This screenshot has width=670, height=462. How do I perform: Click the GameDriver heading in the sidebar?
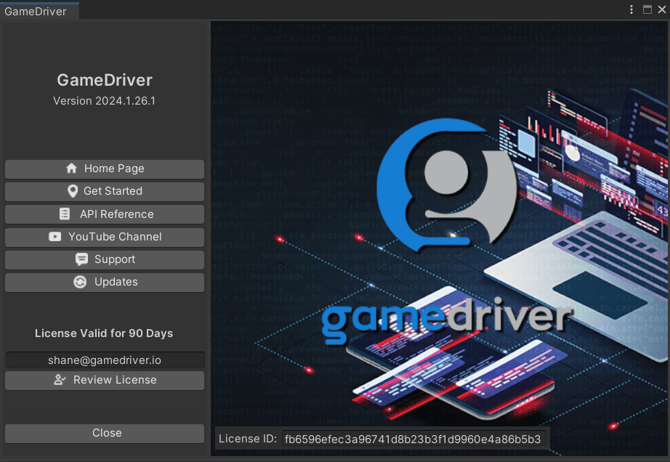click(105, 81)
